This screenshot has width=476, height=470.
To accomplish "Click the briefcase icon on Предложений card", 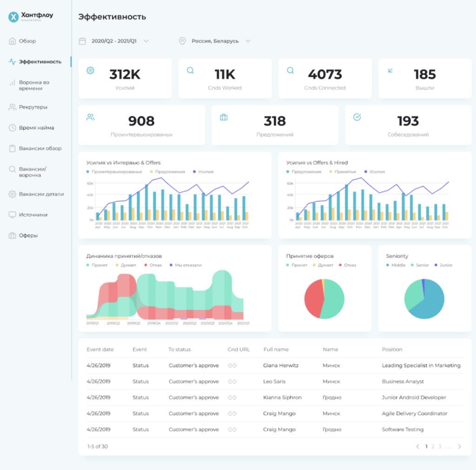I will [x=224, y=117].
